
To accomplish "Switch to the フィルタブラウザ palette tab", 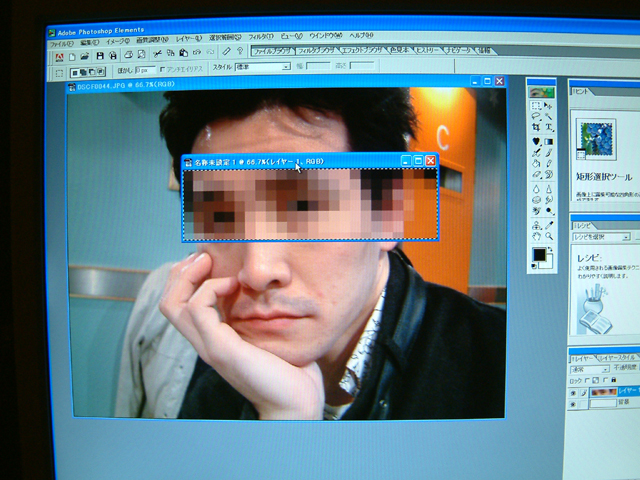I will (316, 51).
